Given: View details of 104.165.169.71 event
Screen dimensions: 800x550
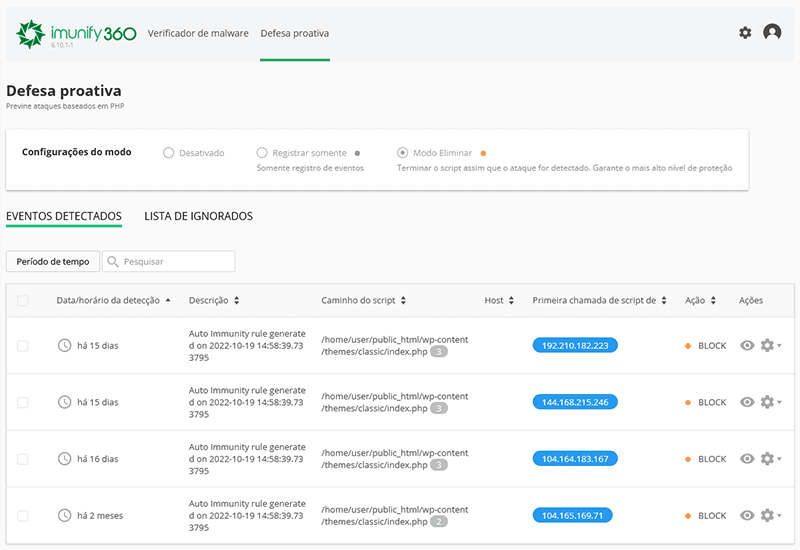Looking at the screenshot, I should 747,515.
